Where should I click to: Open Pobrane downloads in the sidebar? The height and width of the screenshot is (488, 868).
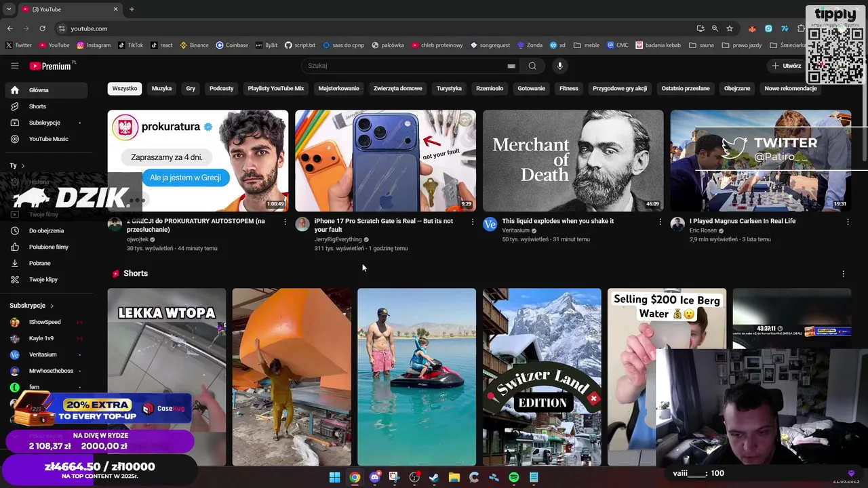tap(46, 263)
